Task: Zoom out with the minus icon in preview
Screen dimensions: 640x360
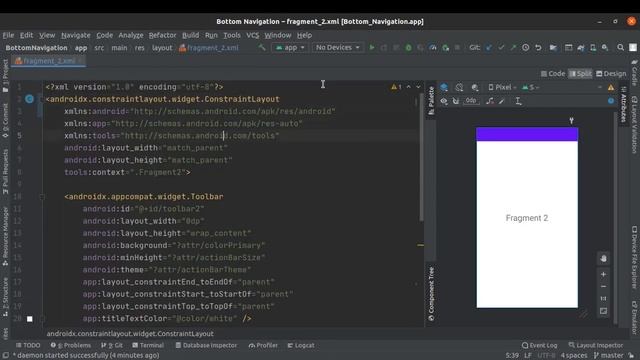Action: (x=603, y=287)
